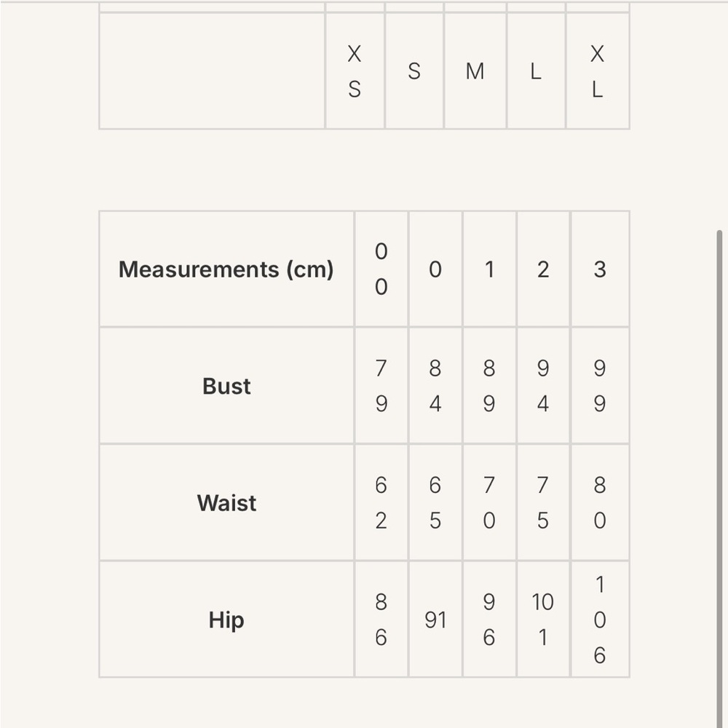Click the size 00 column header
Image resolution: width=728 pixels, height=728 pixels.
tap(381, 269)
